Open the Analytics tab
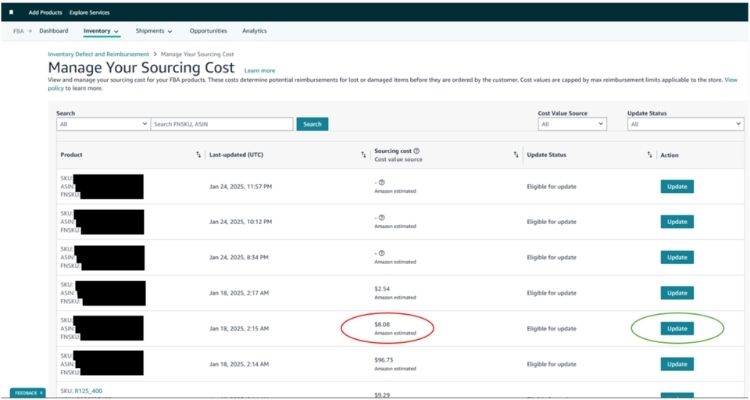Screen dimensions: 750x400 pos(254,31)
